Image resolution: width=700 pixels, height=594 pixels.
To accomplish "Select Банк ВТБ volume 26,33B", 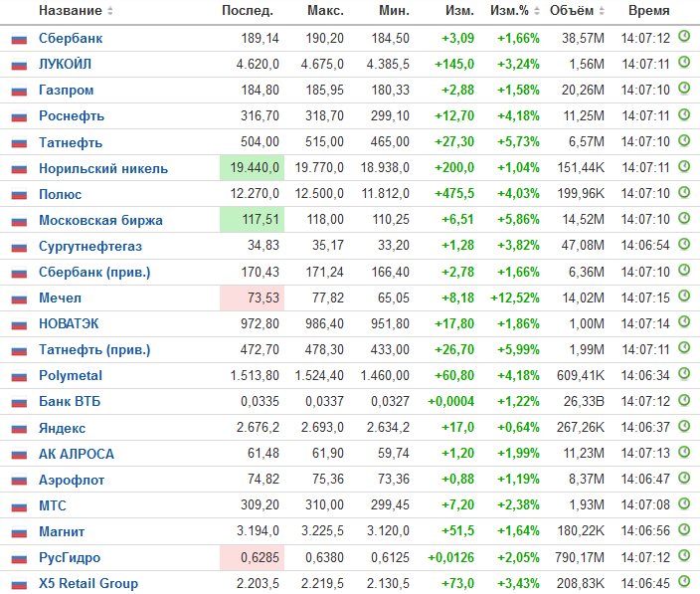I will coord(584,402).
